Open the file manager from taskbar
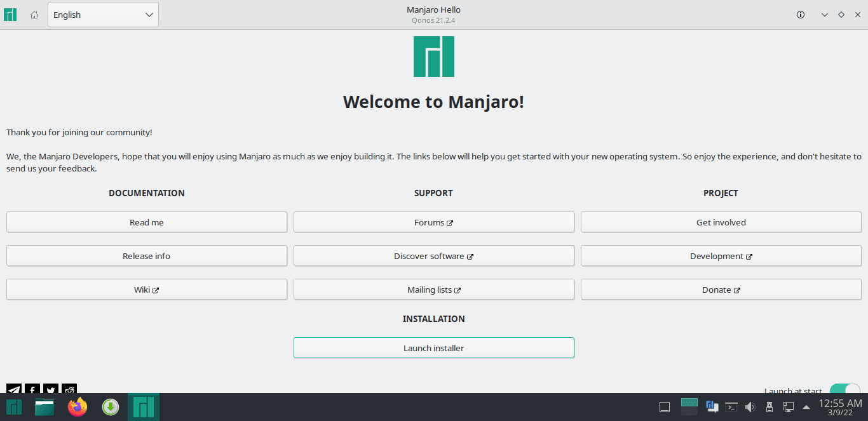This screenshot has height=421, width=868. (x=44, y=407)
